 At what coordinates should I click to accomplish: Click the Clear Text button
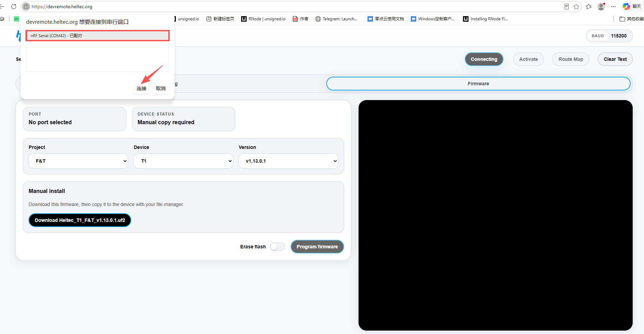tap(615, 59)
